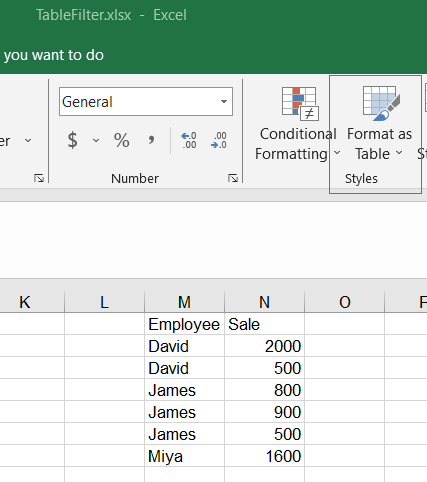Select column N header
The height and width of the screenshot is (482, 427).
click(264, 302)
